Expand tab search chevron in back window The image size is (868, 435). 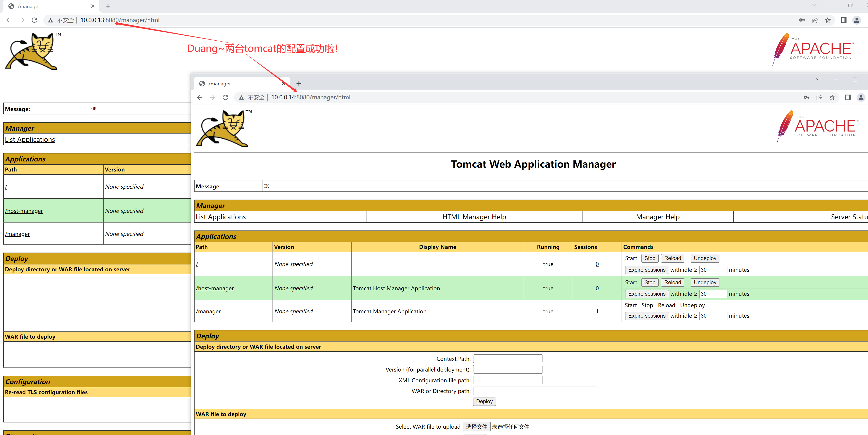(x=813, y=5)
